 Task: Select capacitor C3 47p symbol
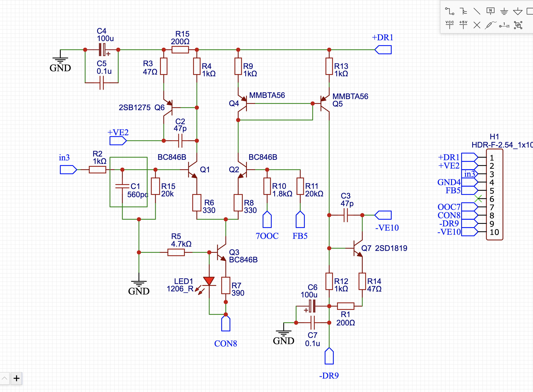pyautogui.click(x=346, y=215)
